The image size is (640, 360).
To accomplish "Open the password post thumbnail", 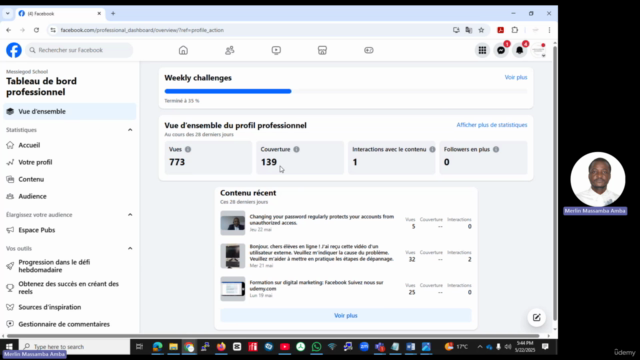I will pos(233,223).
